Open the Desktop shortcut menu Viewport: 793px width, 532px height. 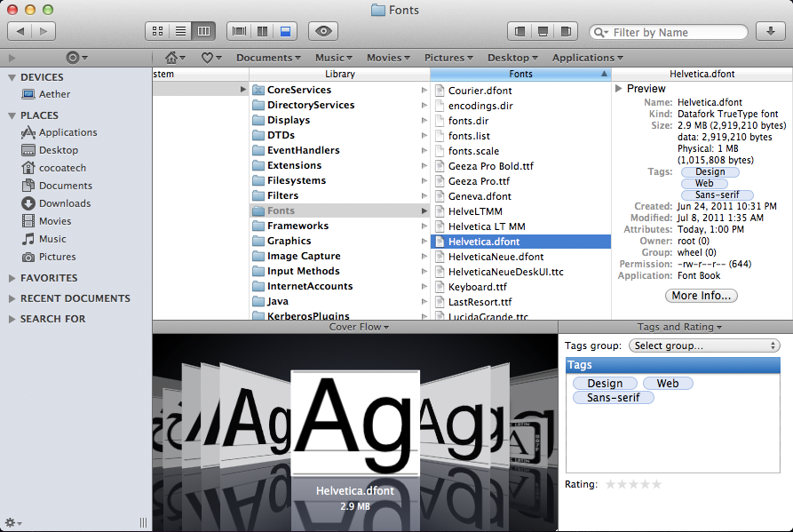pyautogui.click(x=512, y=58)
